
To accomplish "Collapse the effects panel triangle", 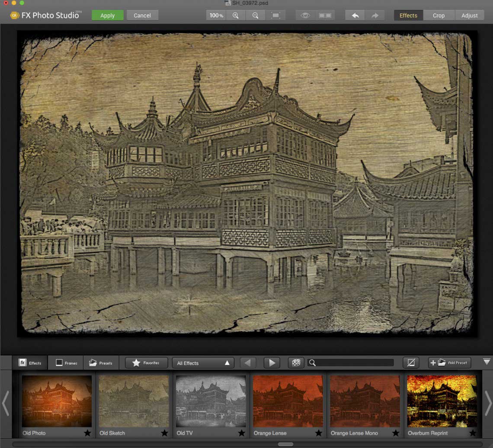I will (487, 362).
